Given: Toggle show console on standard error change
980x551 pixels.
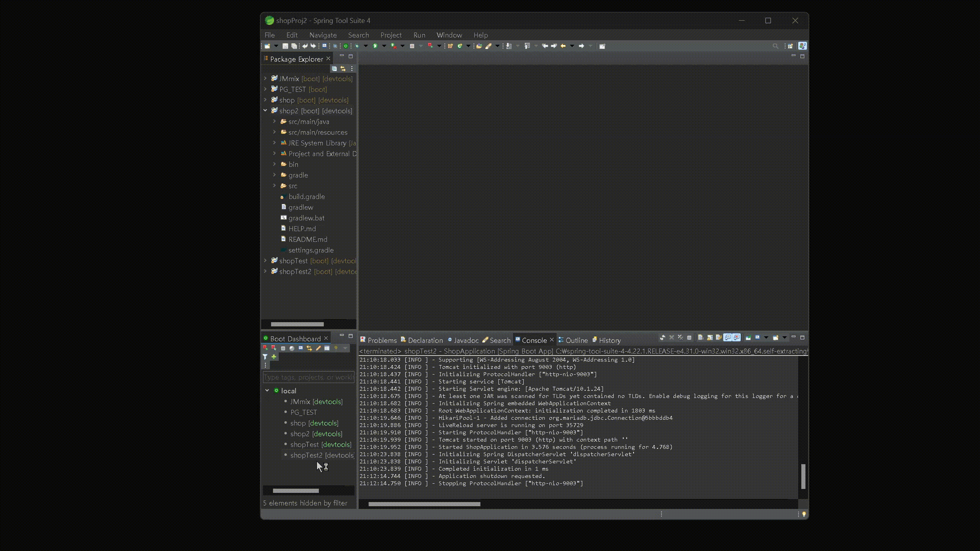Looking at the screenshot, I should click(737, 337).
